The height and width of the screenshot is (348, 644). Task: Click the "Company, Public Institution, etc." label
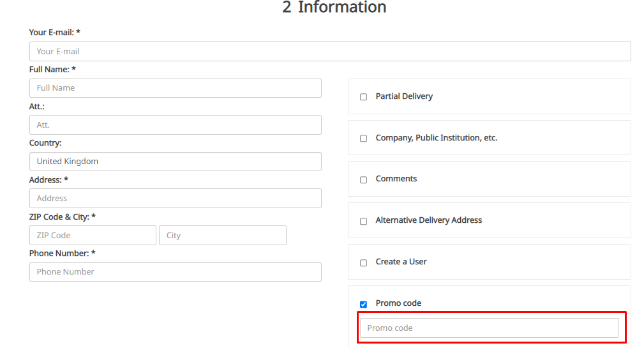click(x=436, y=138)
